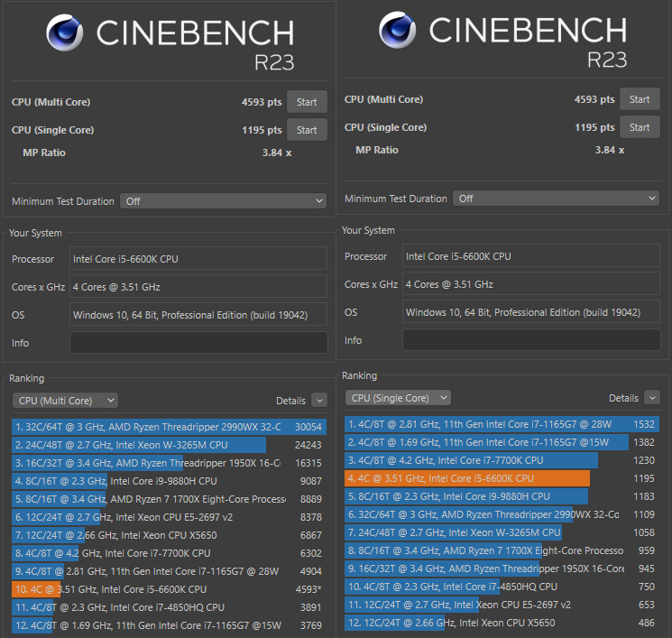
Task: Select Xeon E5-2697 v2 single core row 653
Action: [502, 605]
